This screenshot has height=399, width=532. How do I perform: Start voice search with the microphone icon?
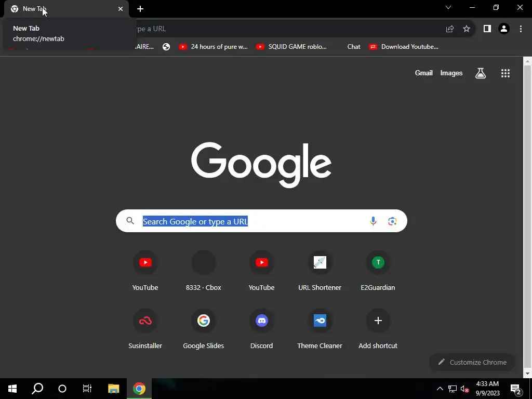[373, 221]
